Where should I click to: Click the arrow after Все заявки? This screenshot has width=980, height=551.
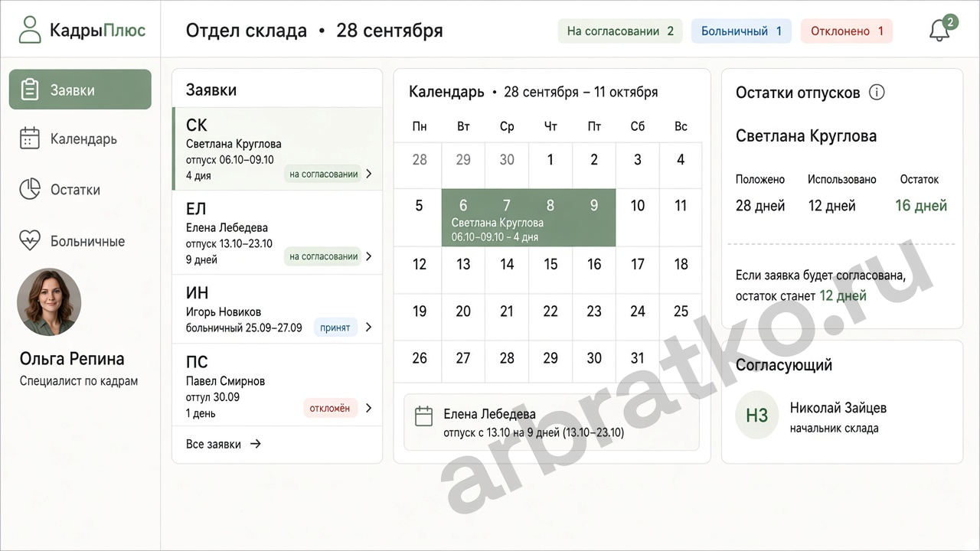point(256,444)
